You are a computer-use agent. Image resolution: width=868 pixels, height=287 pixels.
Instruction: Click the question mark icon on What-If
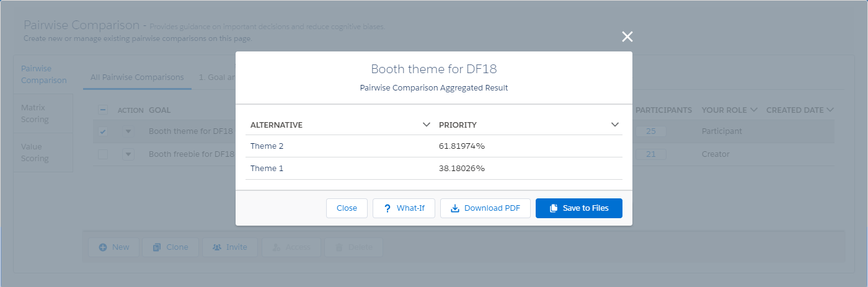coord(387,208)
